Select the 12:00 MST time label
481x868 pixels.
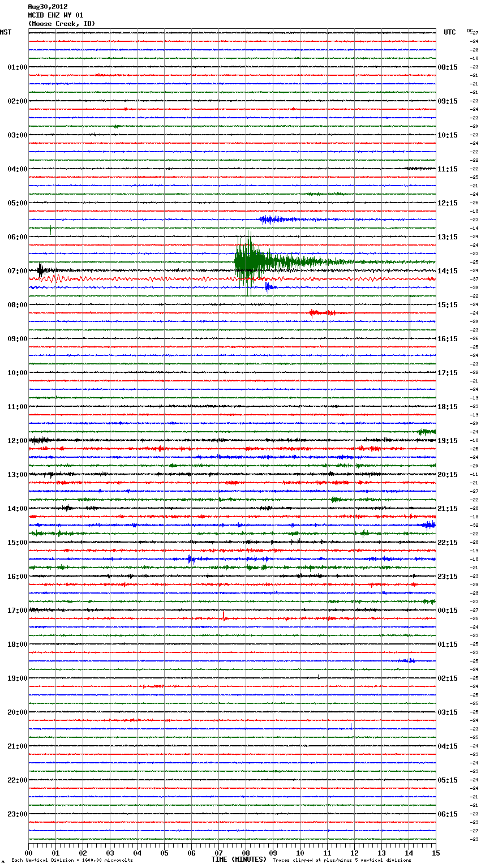tap(17, 441)
